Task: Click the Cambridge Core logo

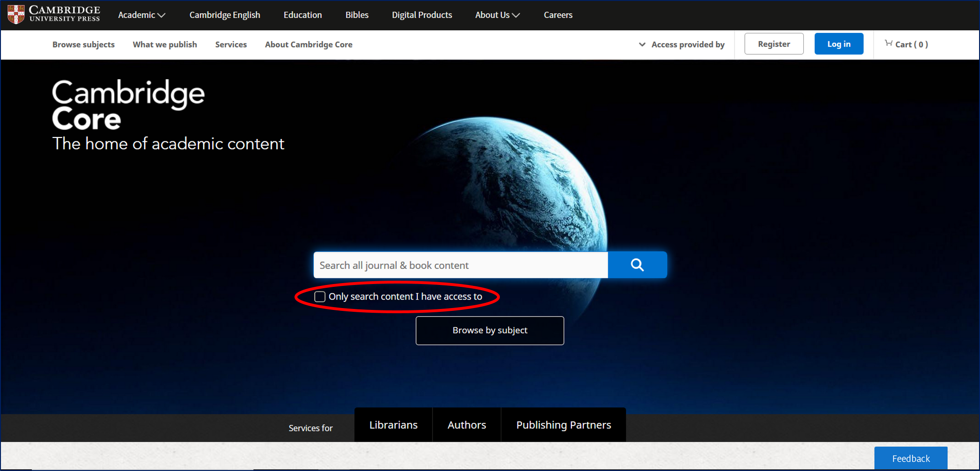Action: click(128, 105)
